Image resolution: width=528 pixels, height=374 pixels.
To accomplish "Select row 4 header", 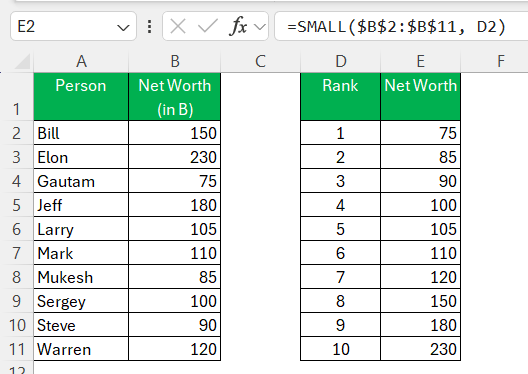I will [x=17, y=181].
